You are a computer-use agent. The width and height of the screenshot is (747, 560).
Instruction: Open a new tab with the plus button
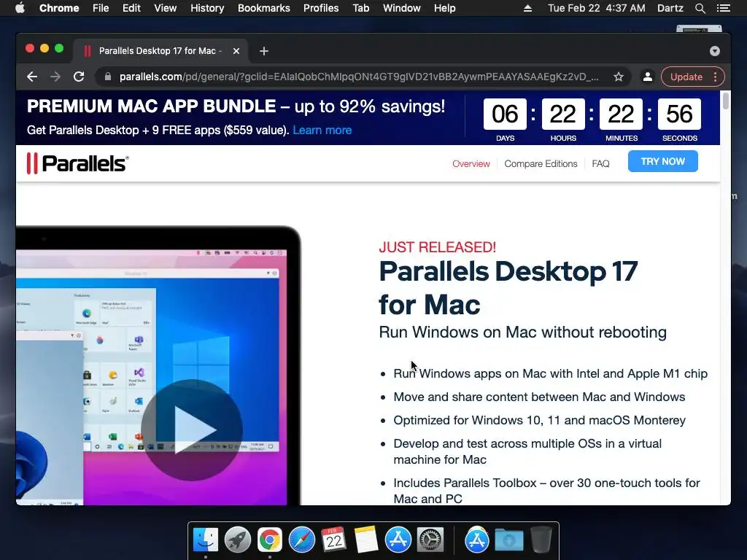[264, 51]
